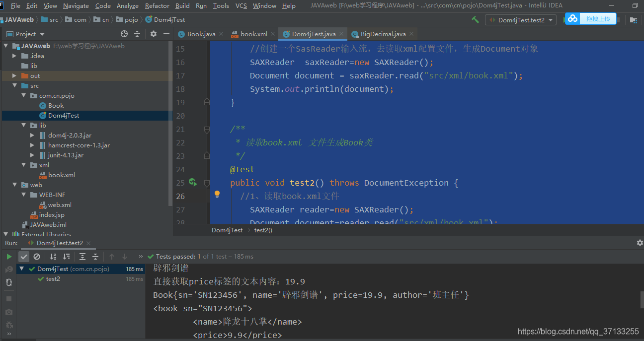The width and height of the screenshot is (644, 341).
Task: Switch to BigDecimal.java editor tab
Action: pos(383,34)
